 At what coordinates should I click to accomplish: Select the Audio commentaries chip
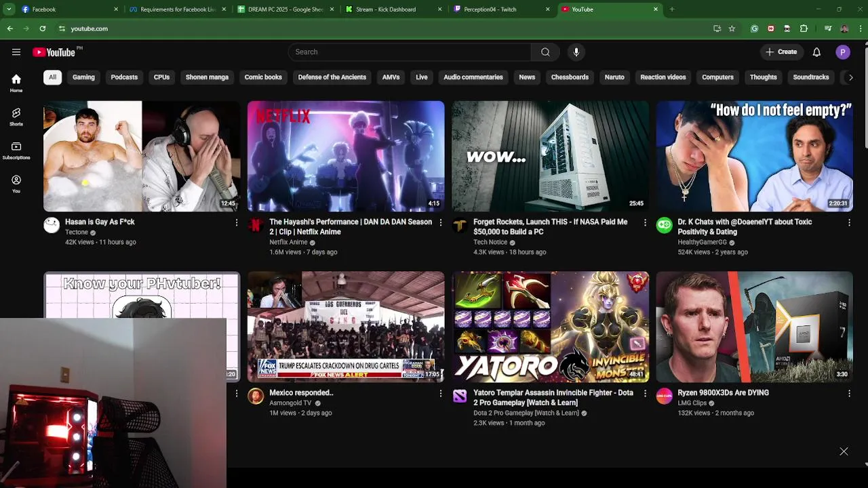click(473, 77)
